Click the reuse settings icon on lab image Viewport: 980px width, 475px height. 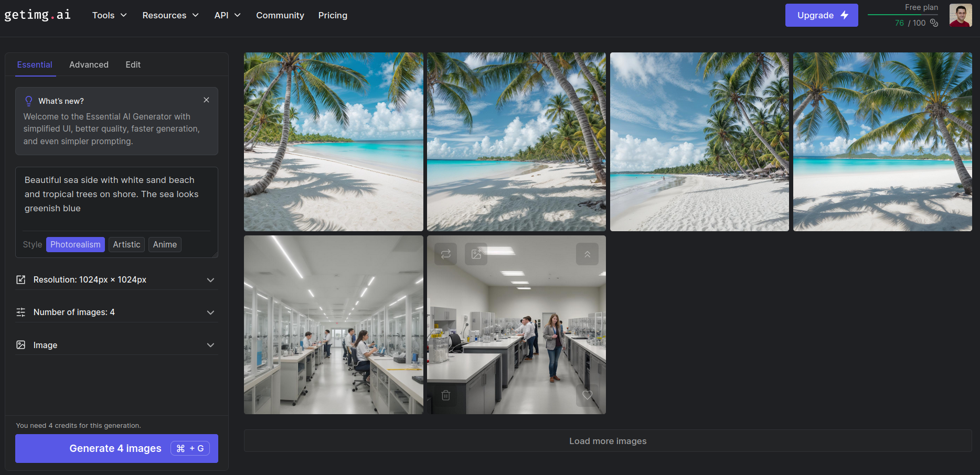coord(445,254)
